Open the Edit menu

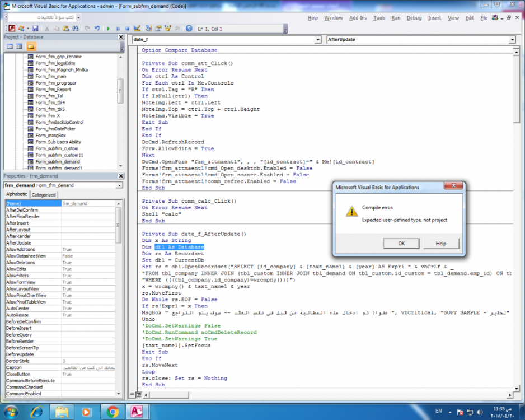click(470, 18)
